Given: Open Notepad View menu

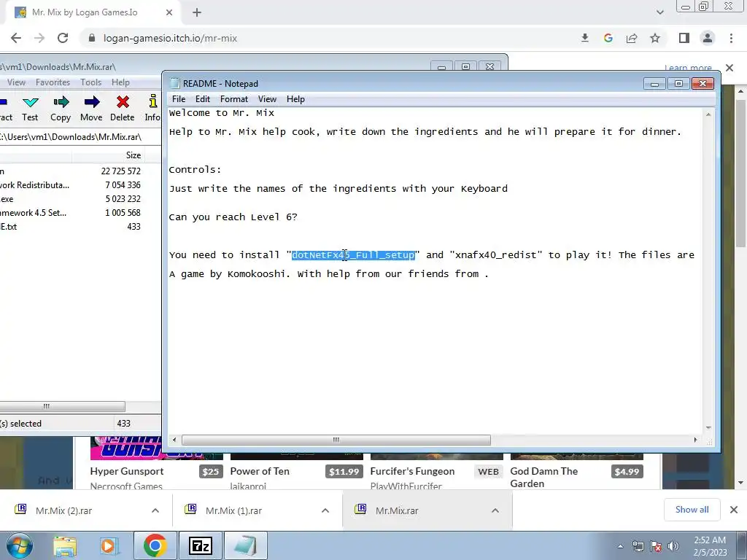Looking at the screenshot, I should click(267, 99).
